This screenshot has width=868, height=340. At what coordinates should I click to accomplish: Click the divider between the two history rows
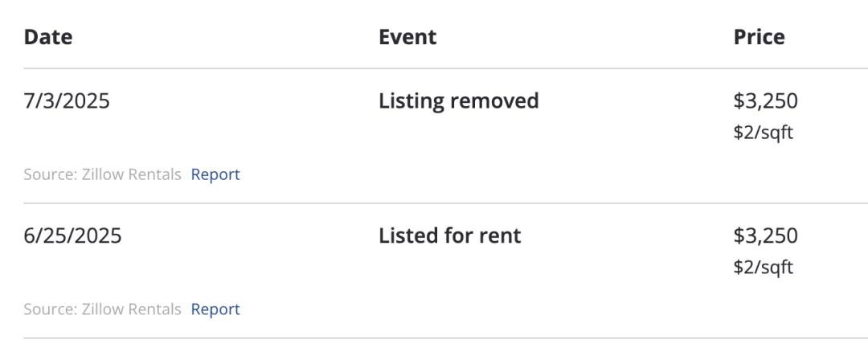click(x=445, y=203)
